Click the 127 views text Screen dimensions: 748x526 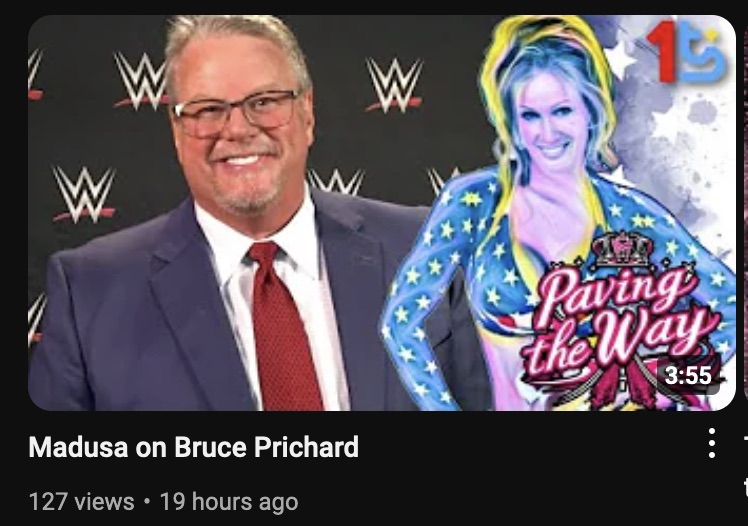(x=82, y=502)
